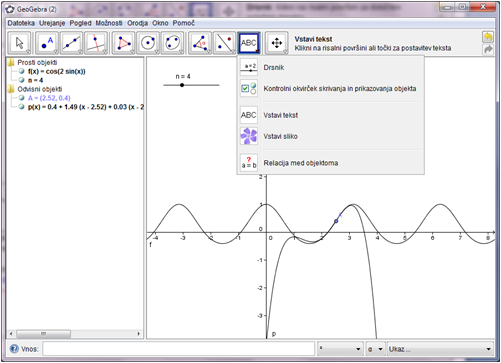
Task: Select the Reflect about line tool
Action: [224, 43]
